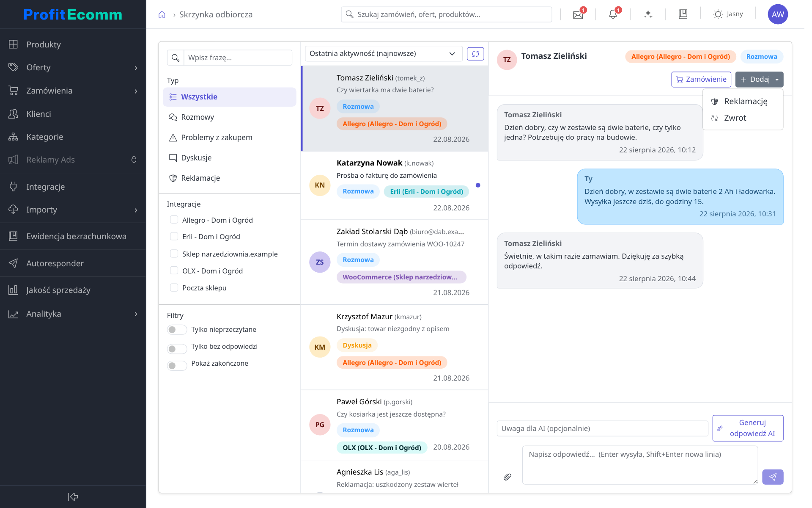Open the AI sparkle icon in header
The width and height of the screenshot is (812, 508).
tap(648, 15)
